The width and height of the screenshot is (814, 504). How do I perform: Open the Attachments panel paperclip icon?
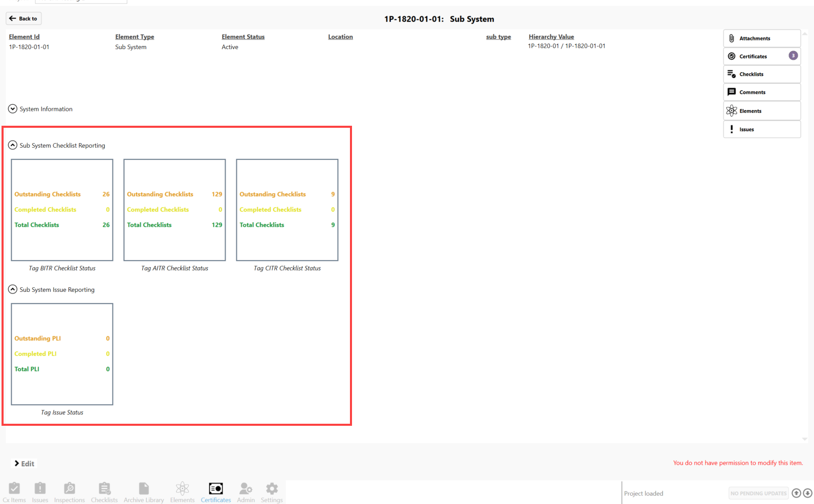(732, 38)
